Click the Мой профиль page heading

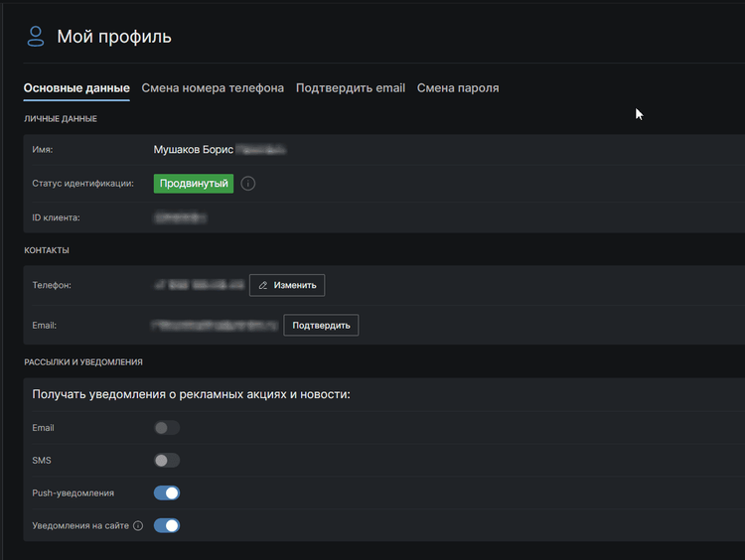click(x=114, y=37)
